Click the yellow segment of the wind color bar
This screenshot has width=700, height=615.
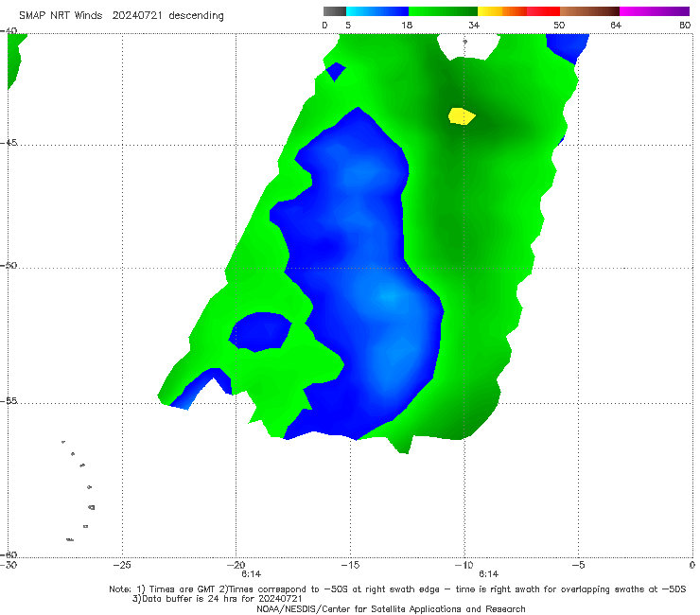[x=490, y=11]
